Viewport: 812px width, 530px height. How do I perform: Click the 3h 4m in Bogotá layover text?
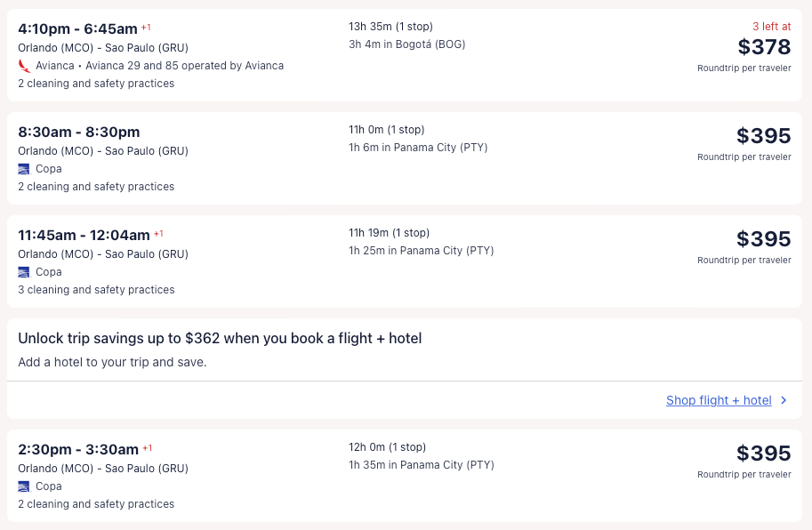[x=406, y=44]
